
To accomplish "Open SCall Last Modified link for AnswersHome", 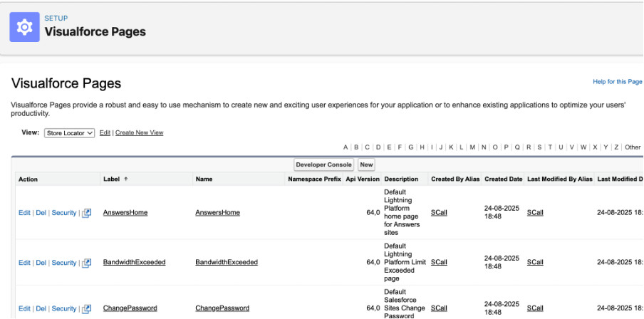I will tap(535, 213).
